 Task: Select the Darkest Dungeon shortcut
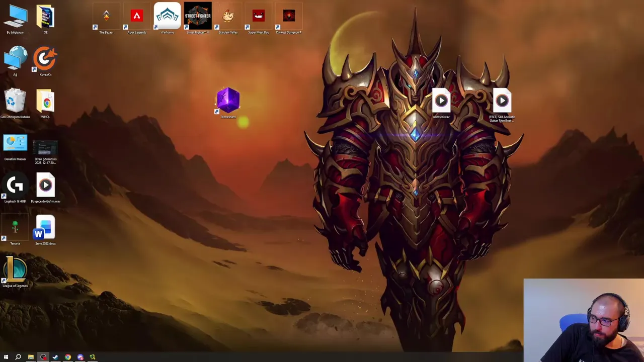click(x=289, y=19)
